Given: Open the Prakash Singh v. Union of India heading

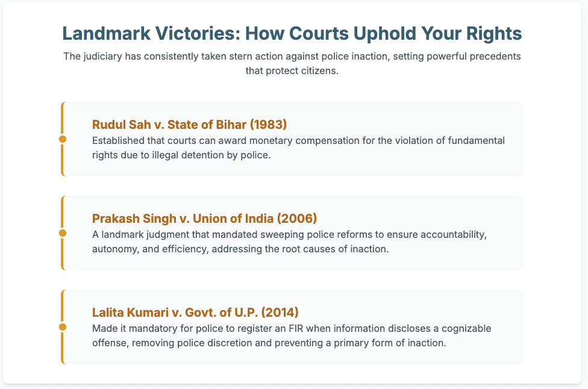Looking at the screenshot, I should tap(205, 219).
